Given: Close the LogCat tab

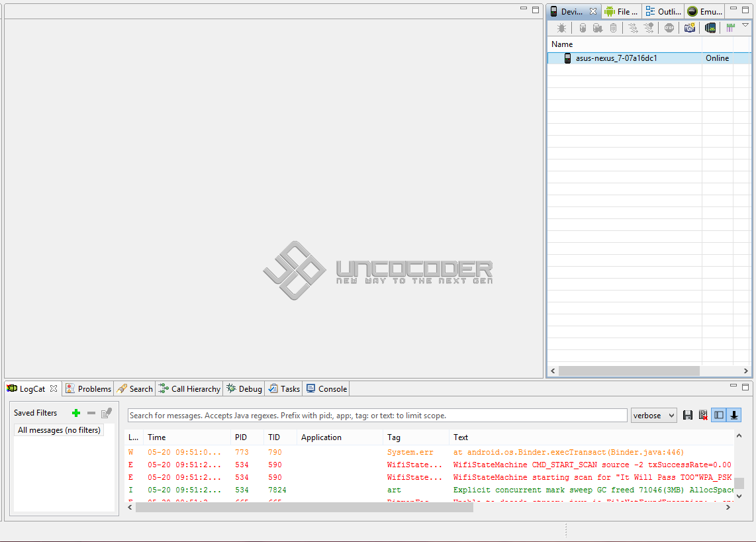Looking at the screenshot, I should tap(54, 388).
